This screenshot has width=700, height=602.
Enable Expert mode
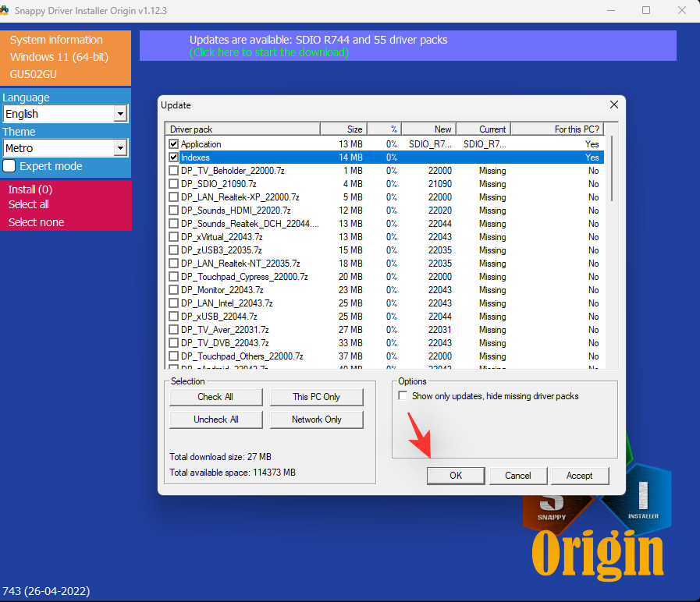click(x=9, y=166)
